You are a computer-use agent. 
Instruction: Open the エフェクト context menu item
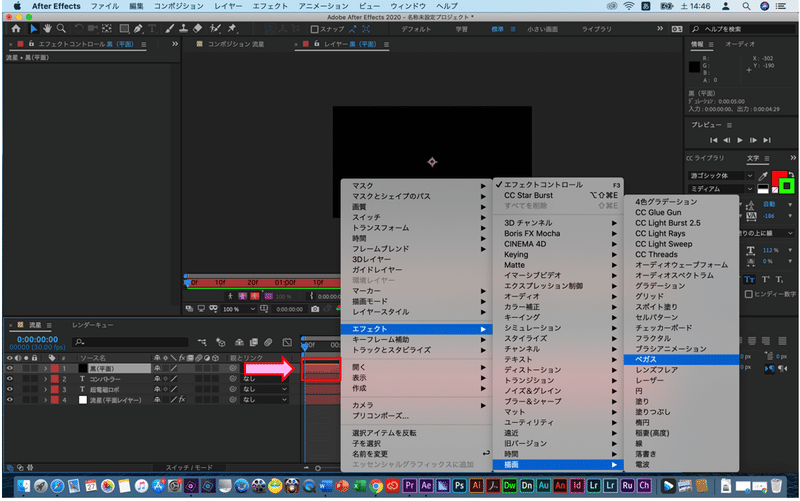click(x=416, y=329)
